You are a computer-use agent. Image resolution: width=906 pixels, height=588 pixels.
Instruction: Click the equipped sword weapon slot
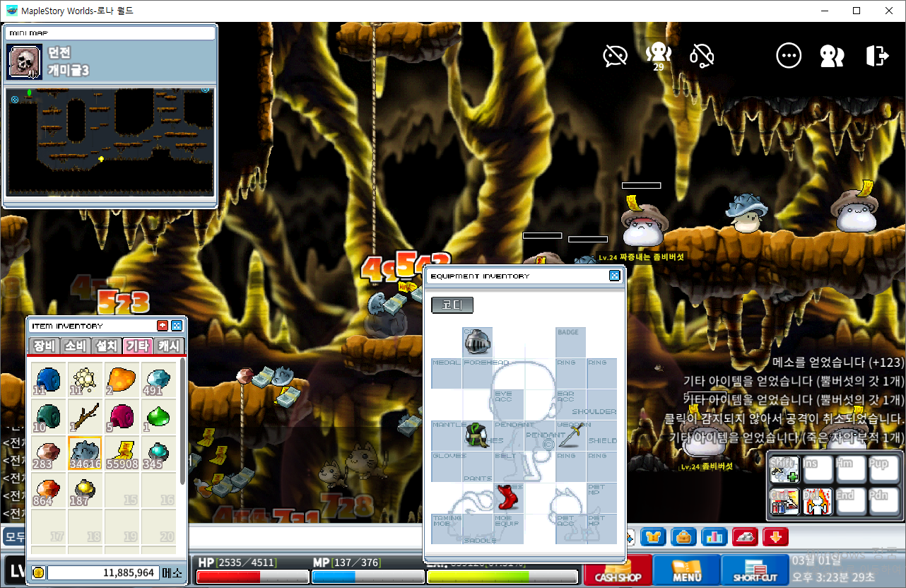570,435
